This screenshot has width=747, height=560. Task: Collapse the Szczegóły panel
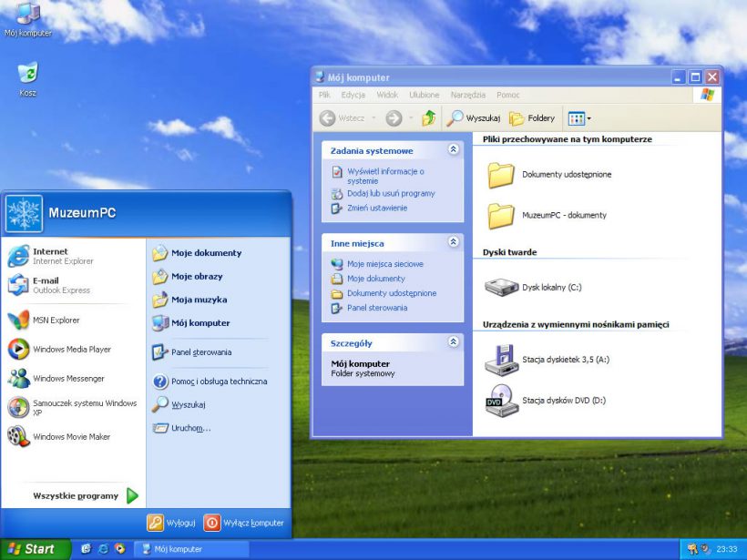pyautogui.click(x=453, y=343)
